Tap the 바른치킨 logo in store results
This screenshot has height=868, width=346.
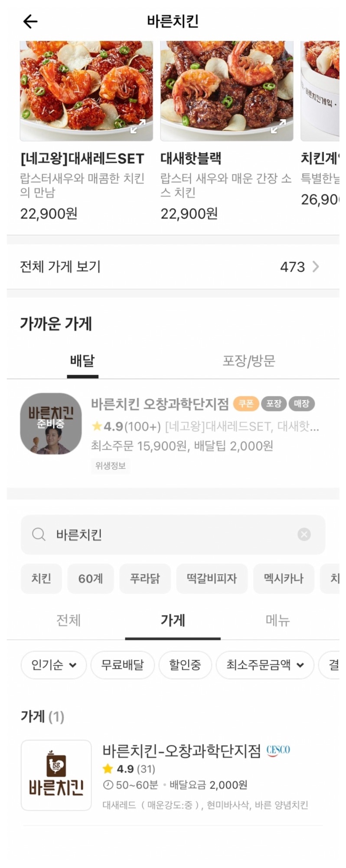56,775
